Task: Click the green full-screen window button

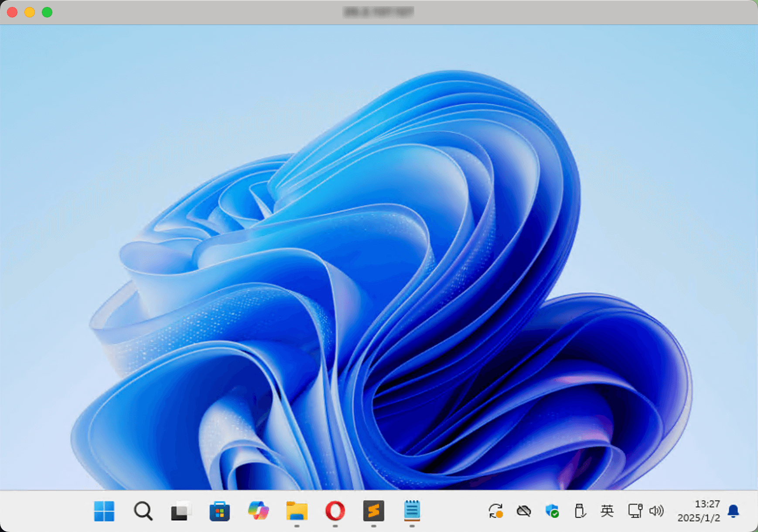Action: pos(47,12)
